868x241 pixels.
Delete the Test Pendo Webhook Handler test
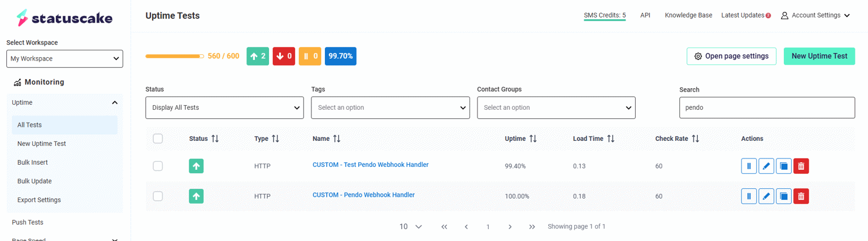tap(801, 166)
